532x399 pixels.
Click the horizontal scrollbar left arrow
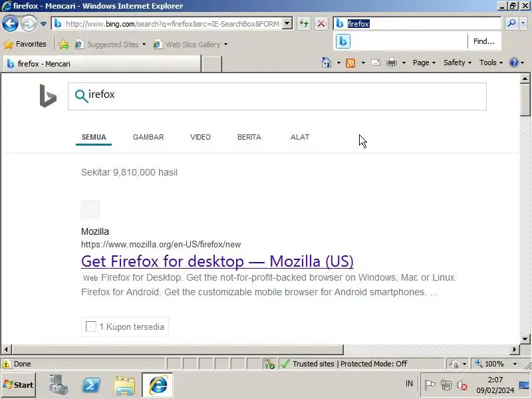(x=6, y=349)
